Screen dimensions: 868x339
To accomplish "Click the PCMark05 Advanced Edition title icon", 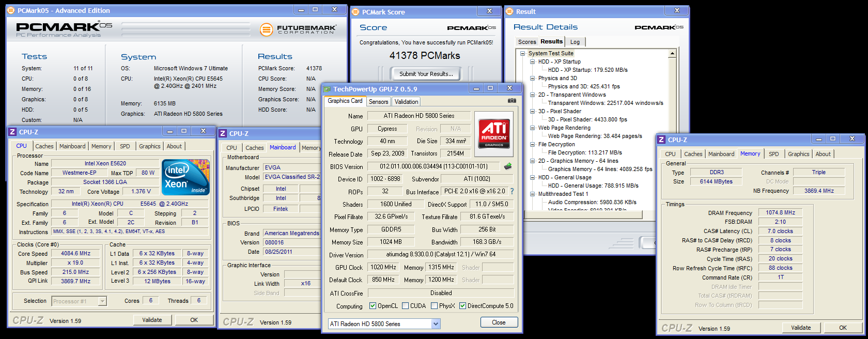I will point(11,10).
